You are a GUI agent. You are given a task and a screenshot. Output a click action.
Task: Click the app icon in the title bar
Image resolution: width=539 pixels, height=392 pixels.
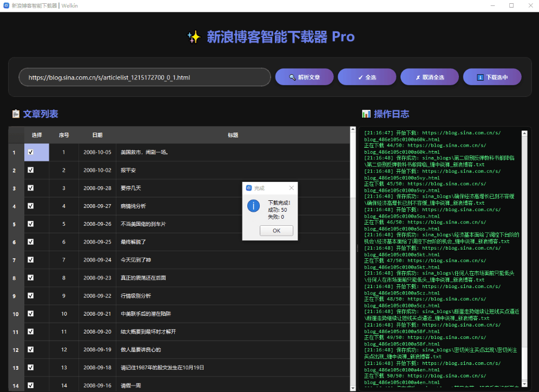point(6,5)
